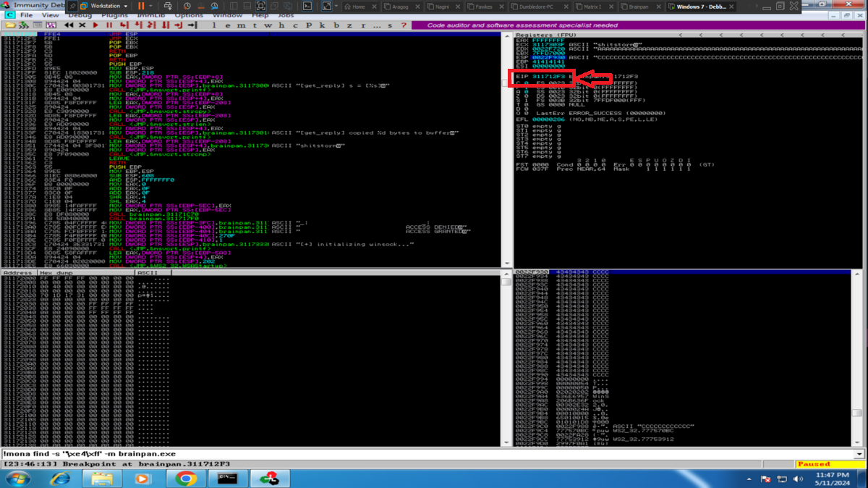Open Windows Start button

pyautogui.click(x=17, y=479)
